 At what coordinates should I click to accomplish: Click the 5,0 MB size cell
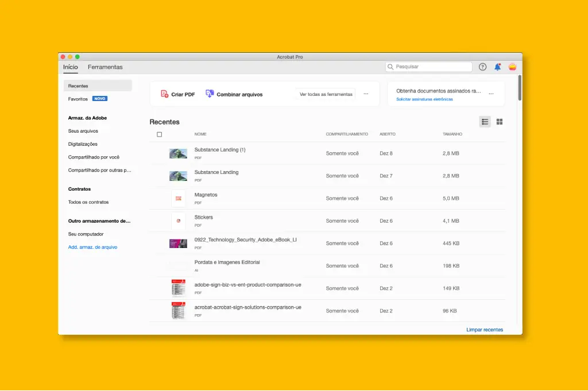[x=451, y=198]
